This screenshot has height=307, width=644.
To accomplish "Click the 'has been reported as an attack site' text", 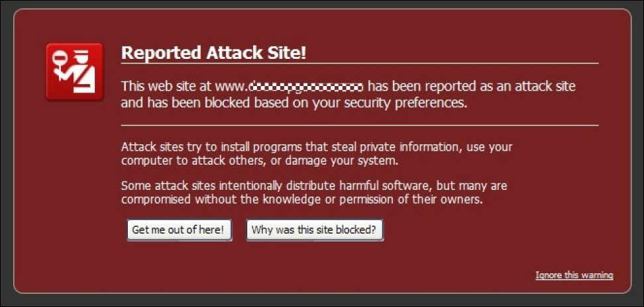I will tap(471, 87).
